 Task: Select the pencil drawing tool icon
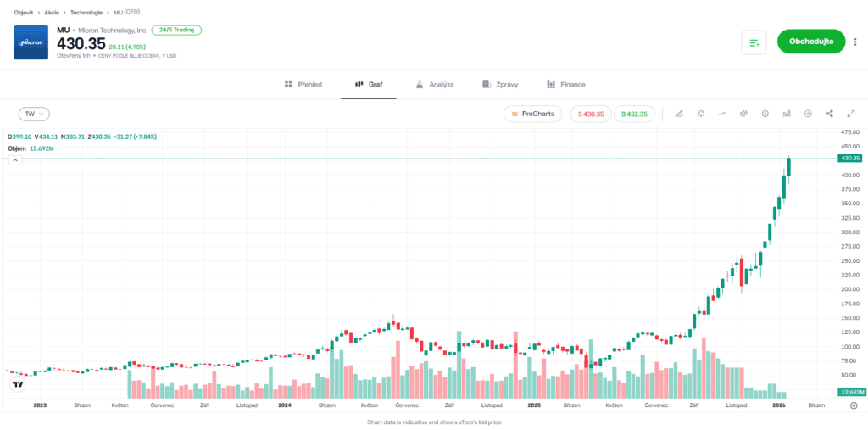click(x=679, y=114)
